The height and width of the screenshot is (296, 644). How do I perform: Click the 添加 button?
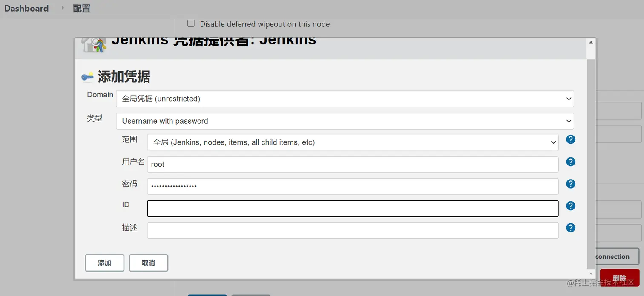tap(105, 263)
